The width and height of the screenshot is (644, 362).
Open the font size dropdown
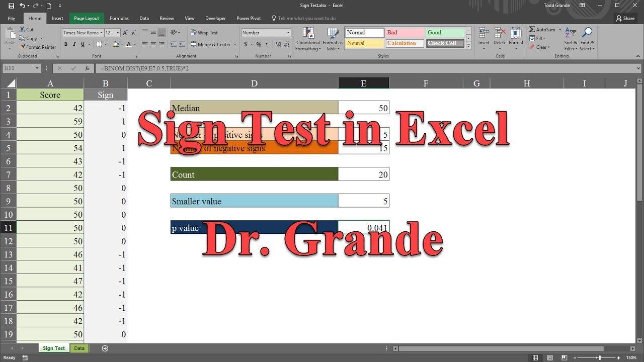click(118, 33)
